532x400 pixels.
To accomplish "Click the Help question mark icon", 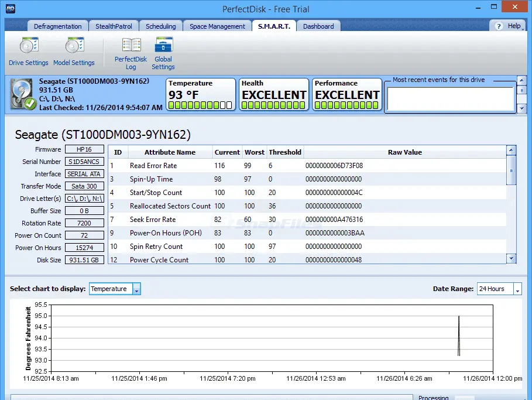I will click(x=499, y=26).
